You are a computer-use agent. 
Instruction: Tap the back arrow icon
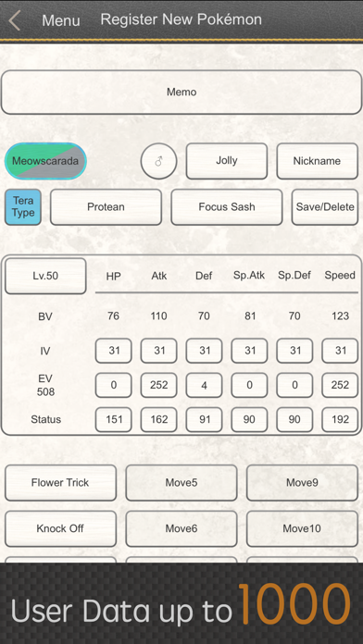(15, 20)
